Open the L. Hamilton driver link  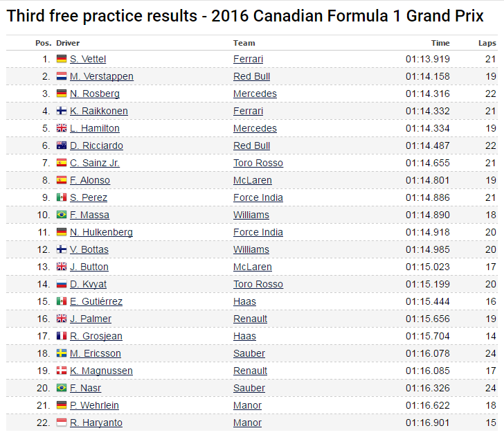pyautogui.click(x=94, y=128)
